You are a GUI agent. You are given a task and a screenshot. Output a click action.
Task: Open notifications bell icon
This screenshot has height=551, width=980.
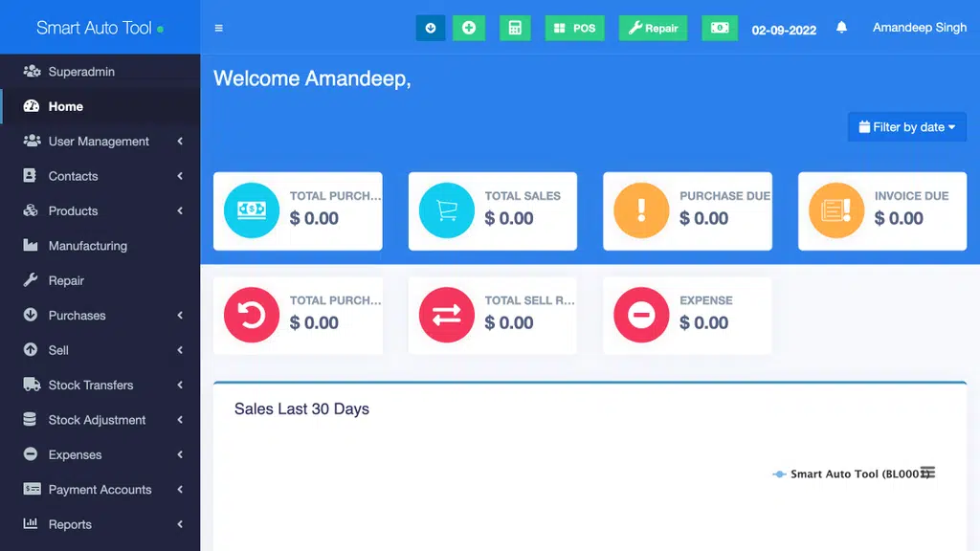(x=842, y=28)
